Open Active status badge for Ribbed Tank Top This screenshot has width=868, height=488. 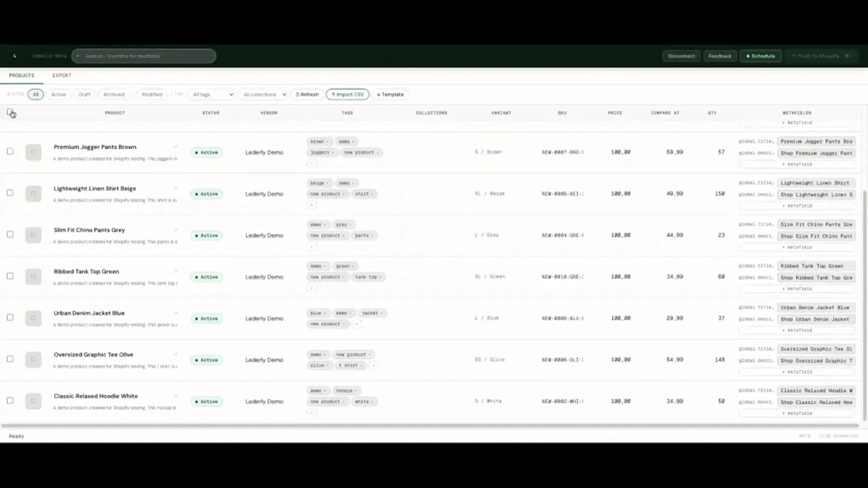(x=207, y=277)
